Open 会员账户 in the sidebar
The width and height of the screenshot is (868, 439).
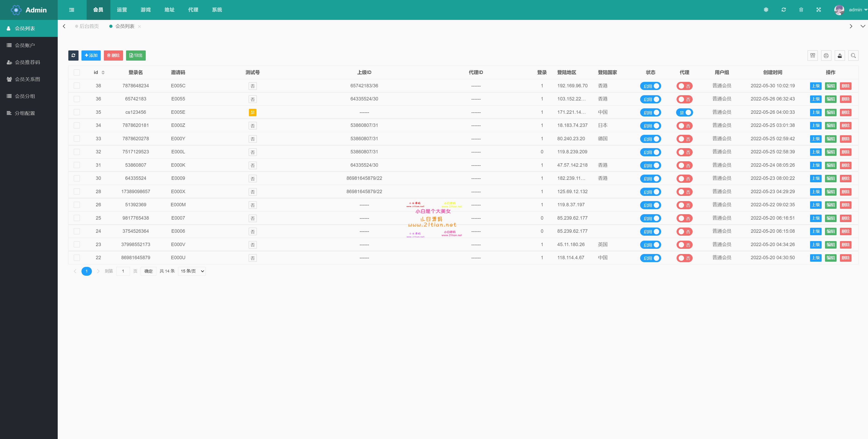[x=29, y=45]
